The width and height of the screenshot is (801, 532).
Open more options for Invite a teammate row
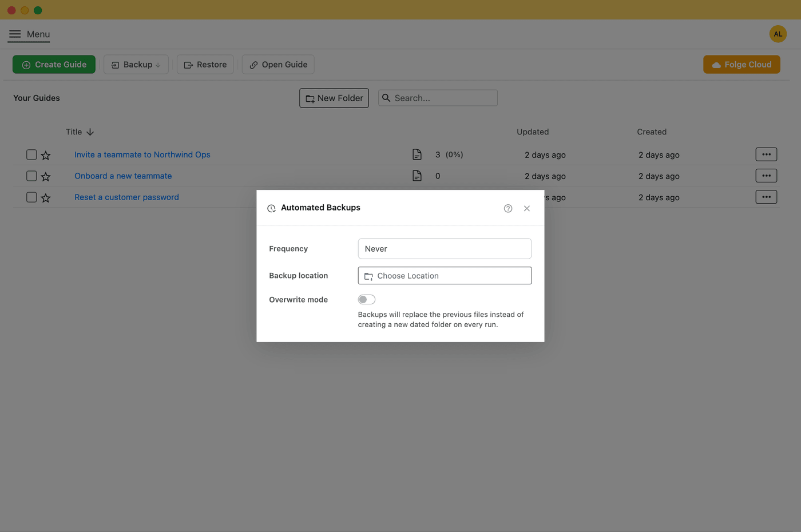(x=766, y=154)
